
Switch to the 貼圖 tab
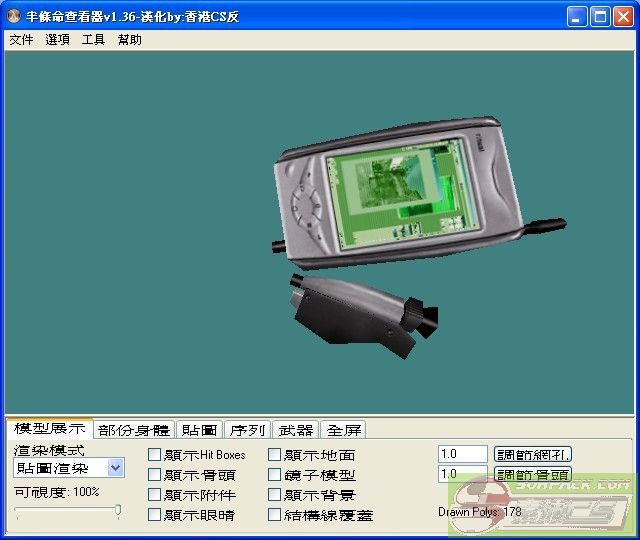coord(199,430)
